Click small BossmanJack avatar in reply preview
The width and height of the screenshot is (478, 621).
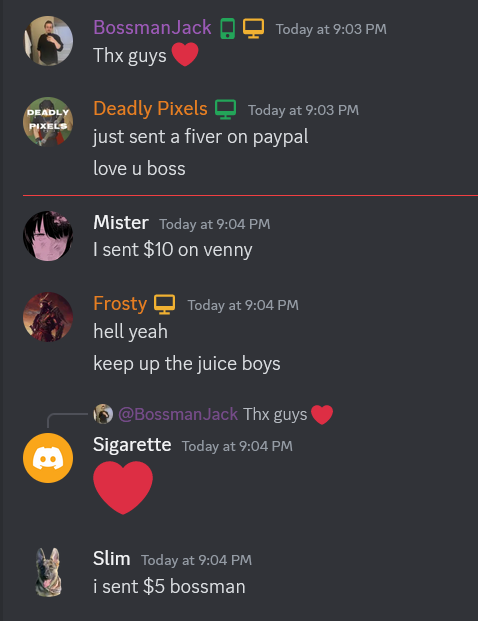coord(103,414)
